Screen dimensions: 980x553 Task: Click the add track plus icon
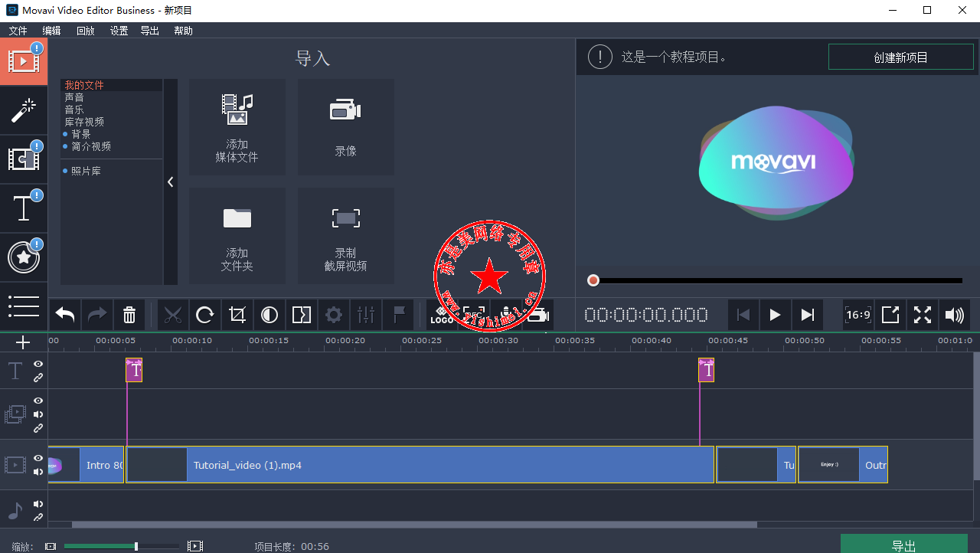pyautogui.click(x=23, y=342)
